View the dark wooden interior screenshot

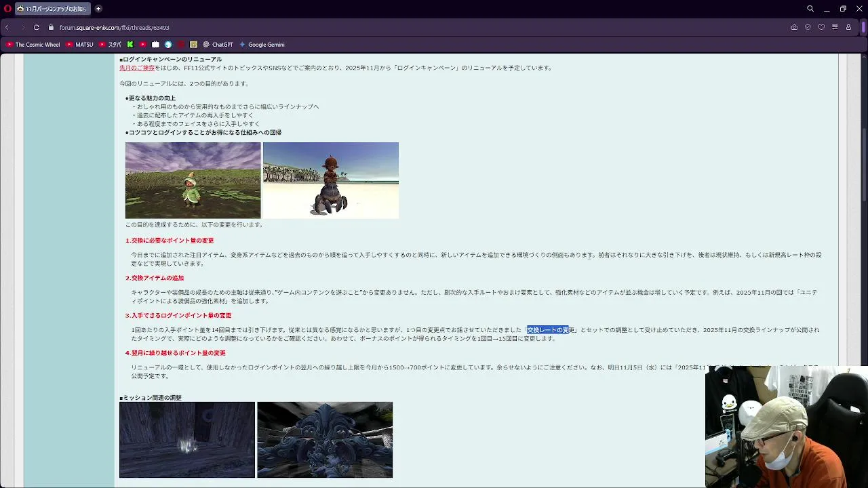click(x=187, y=440)
